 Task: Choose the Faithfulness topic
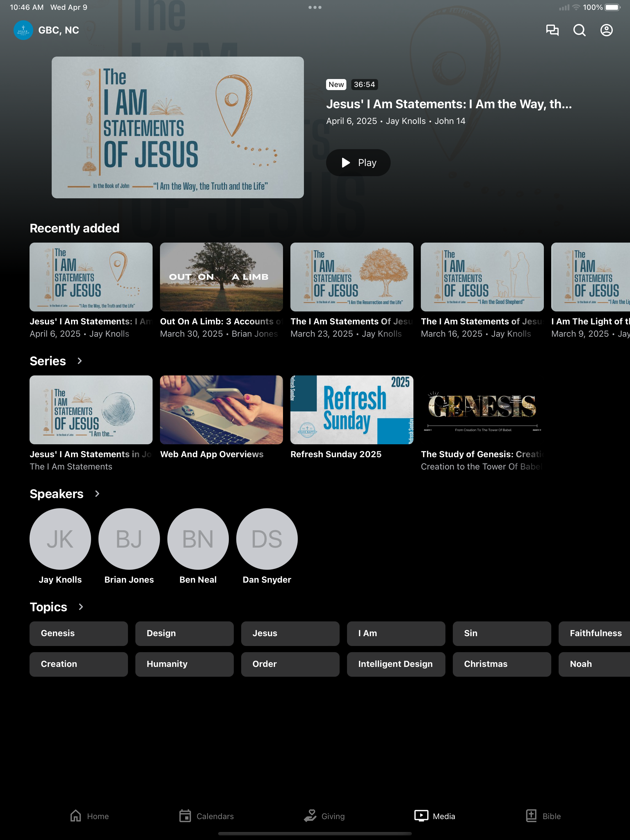point(594,633)
